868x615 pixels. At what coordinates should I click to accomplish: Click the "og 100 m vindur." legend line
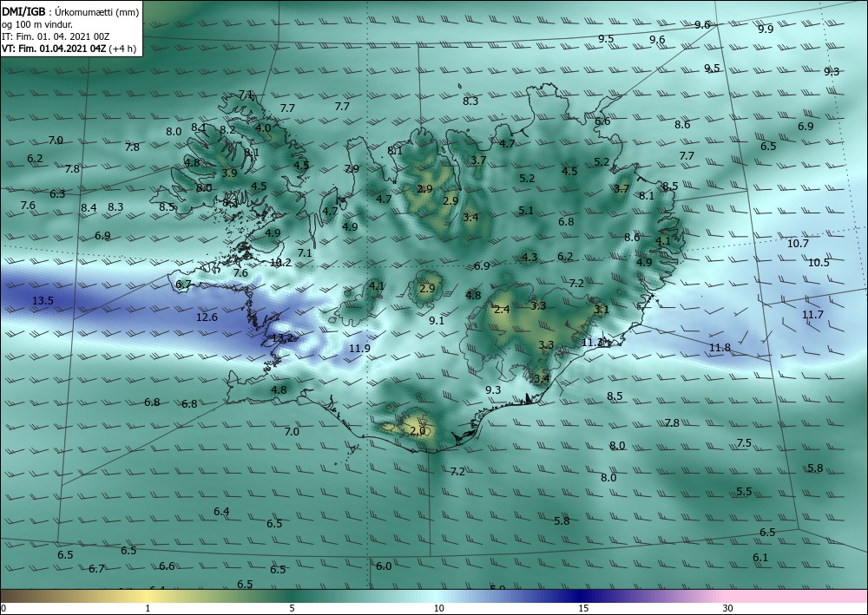37,24
